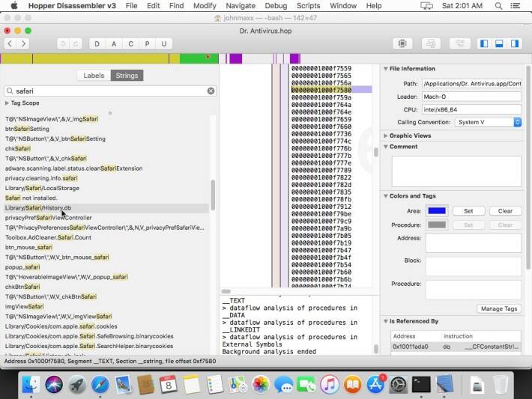532x399 pixels.
Task: Toggle the right inspector panel
Action: click(x=515, y=43)
